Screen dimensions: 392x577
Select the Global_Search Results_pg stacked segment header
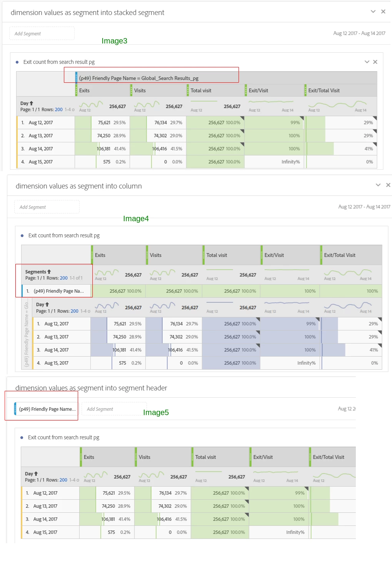pyautogui.click(x=226, y=78)
